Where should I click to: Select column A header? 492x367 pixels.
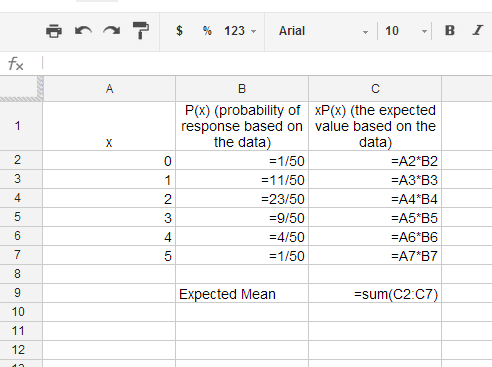pos(109,89)
